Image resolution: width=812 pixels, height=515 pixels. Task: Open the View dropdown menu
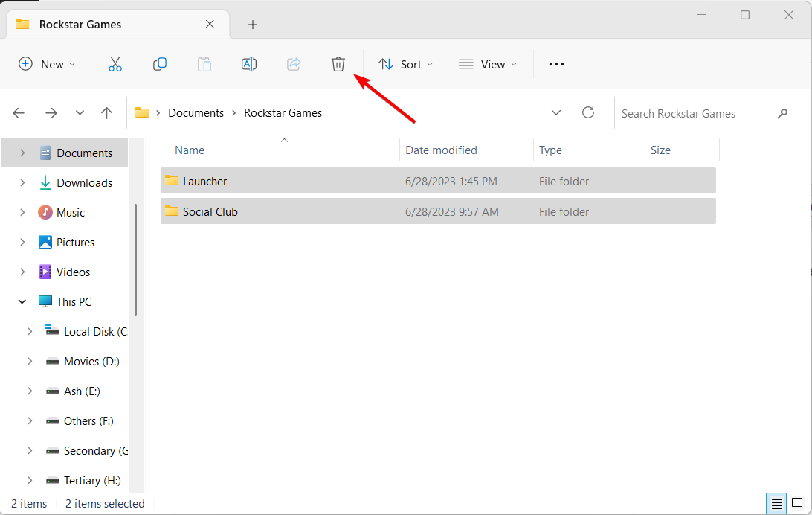pos(488,64)
